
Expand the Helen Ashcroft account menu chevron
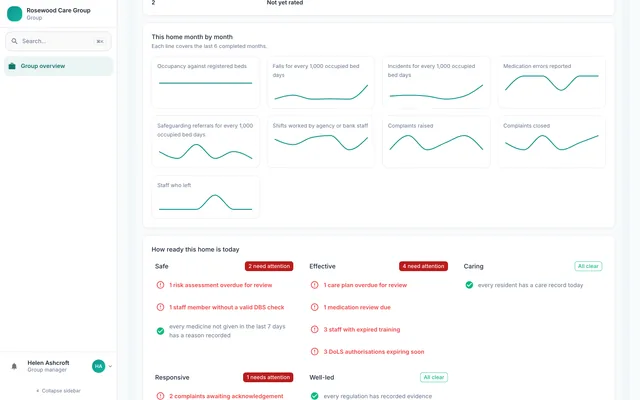[110, 366]
